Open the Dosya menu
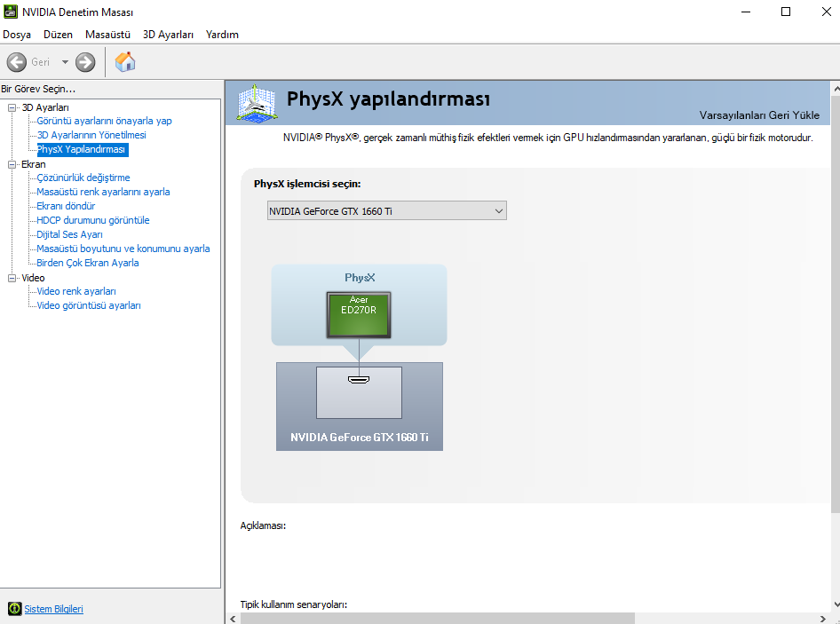The width and height of the screenshot is (840, 624). 17,35
